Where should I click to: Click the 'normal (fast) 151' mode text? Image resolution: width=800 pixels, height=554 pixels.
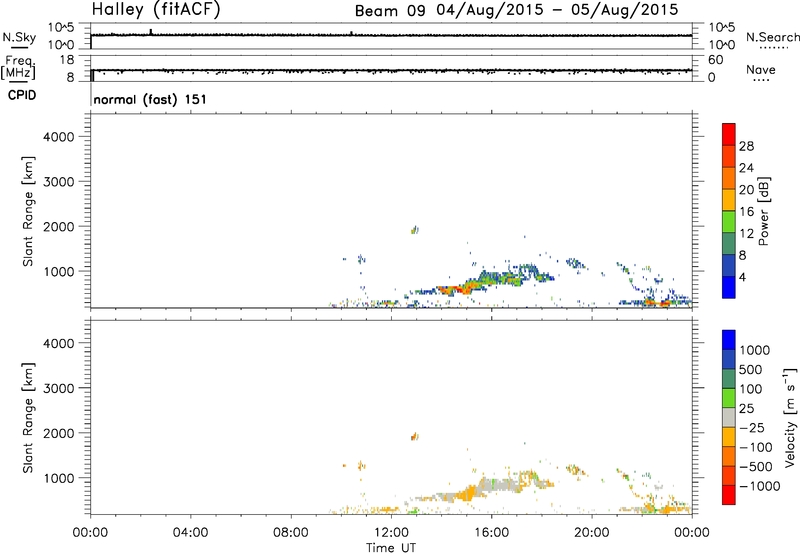coord(150,99)
